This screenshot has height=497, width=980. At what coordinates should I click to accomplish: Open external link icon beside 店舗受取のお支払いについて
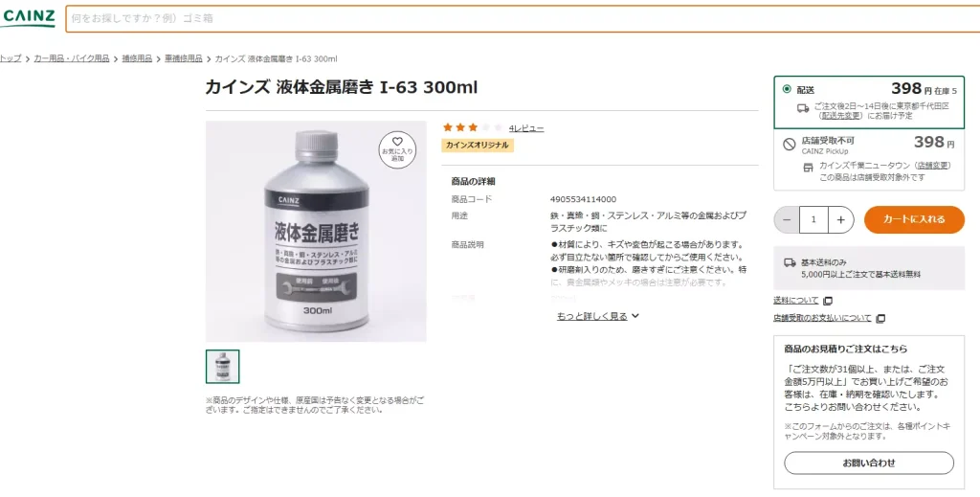(x=880, y=318)
